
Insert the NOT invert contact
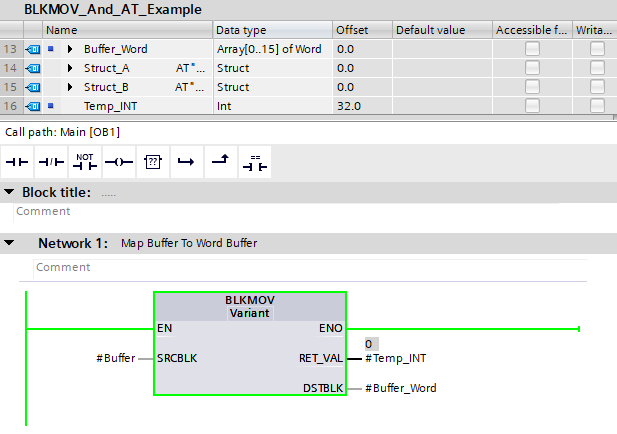click(x=84, y=161)
